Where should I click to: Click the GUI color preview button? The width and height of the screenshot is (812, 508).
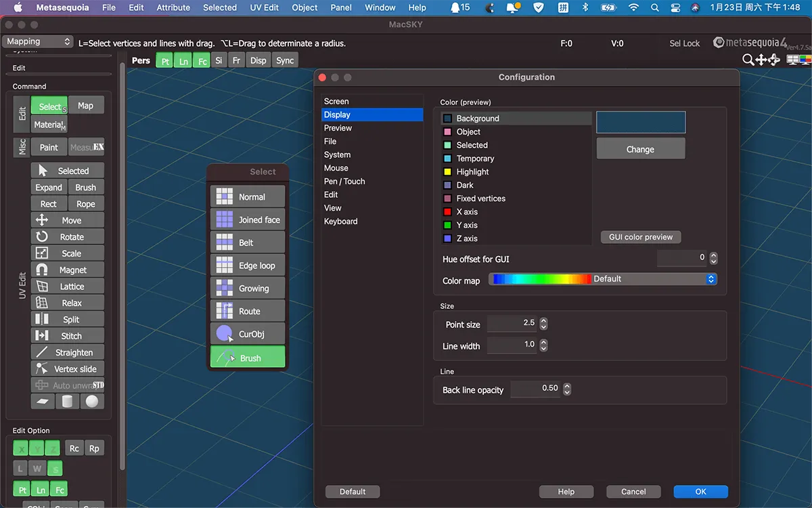pyautogui.click(x=640, y=237)
